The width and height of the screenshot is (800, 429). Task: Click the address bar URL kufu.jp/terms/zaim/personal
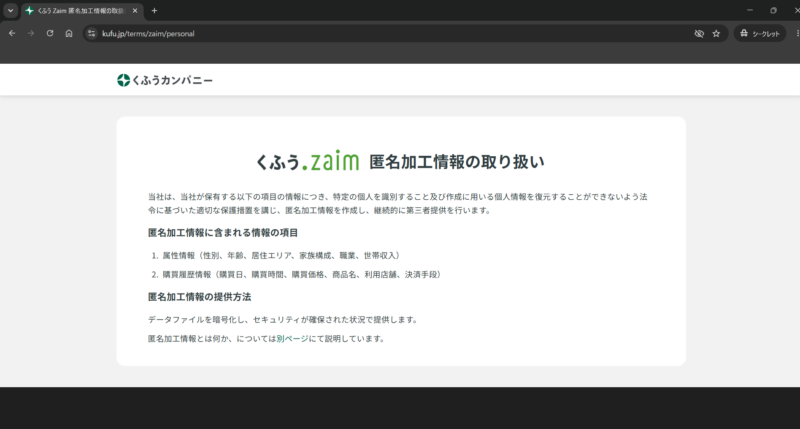(148, 34)
